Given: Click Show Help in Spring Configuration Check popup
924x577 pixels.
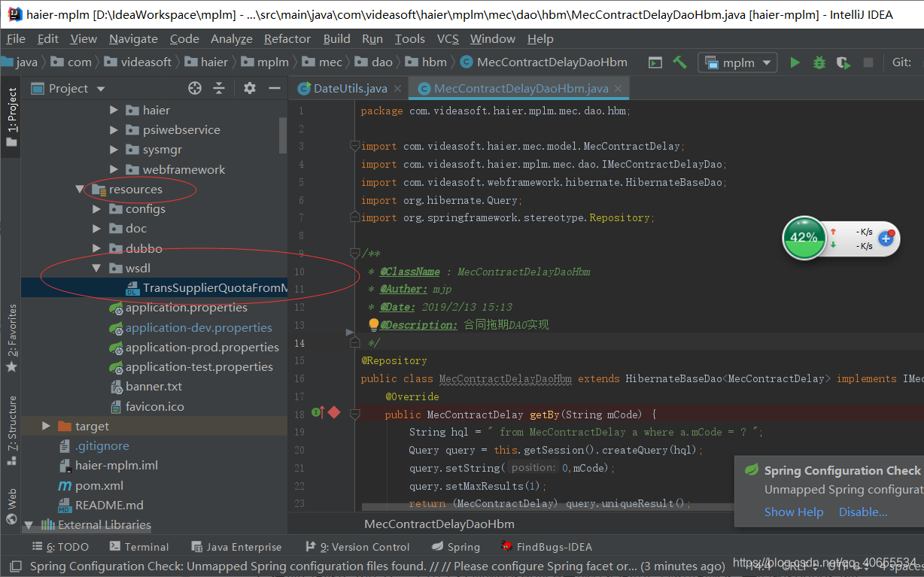Looking at the screenshot, I should [x=794, y=512].
